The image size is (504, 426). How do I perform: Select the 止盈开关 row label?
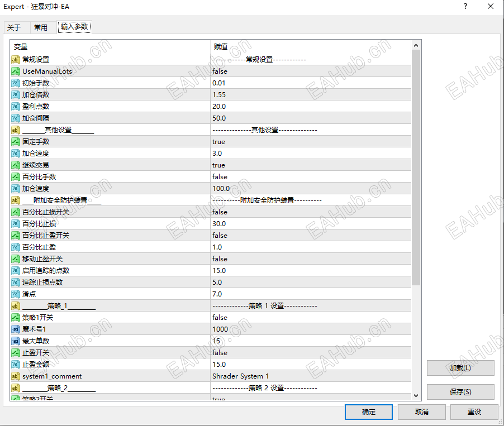tap(36, 353)
